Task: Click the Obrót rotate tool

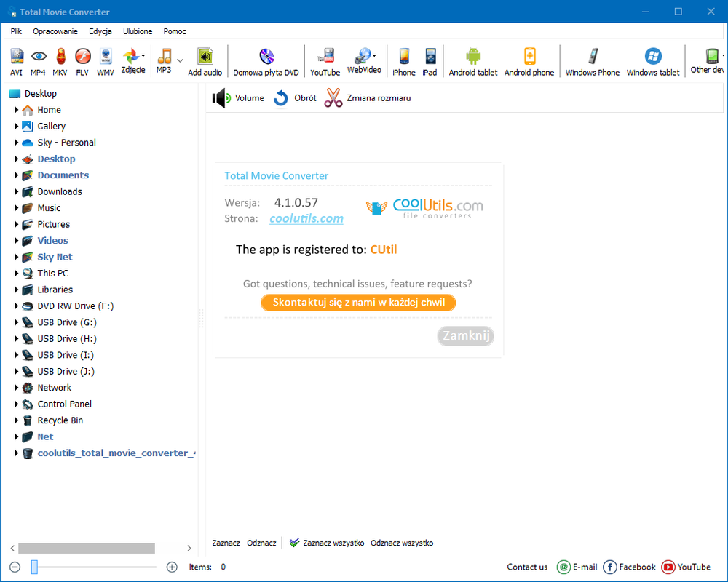Action: (x=295, y=98)
